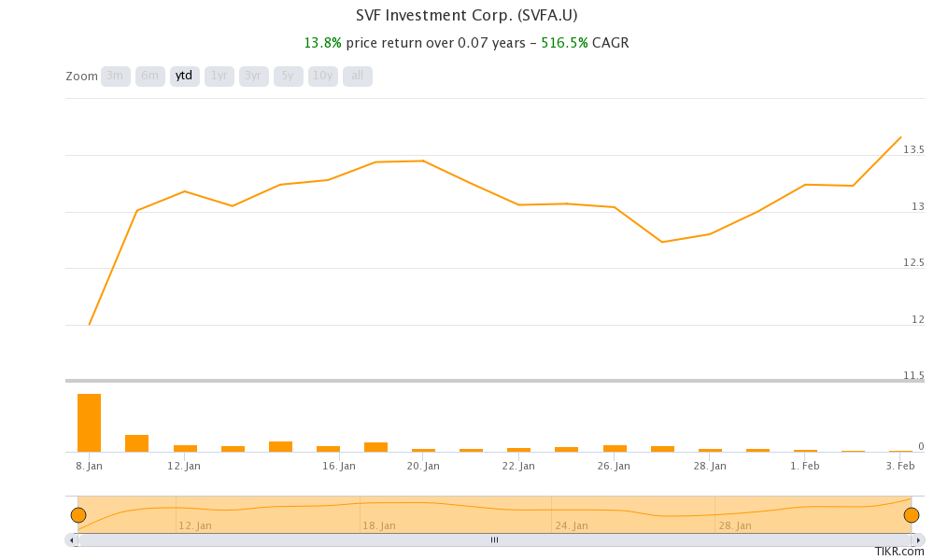
Task: Click the SVF Investment Corp. (SVFA.U) title
Action: click(x=466, y=16)
